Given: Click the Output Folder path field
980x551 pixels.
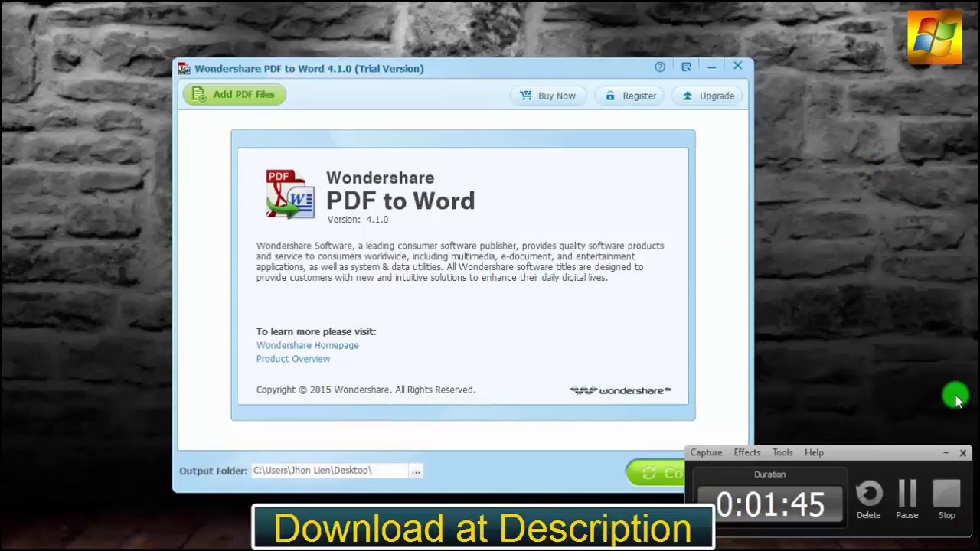Looking at the screenshot, I should [x=328, y=471].
